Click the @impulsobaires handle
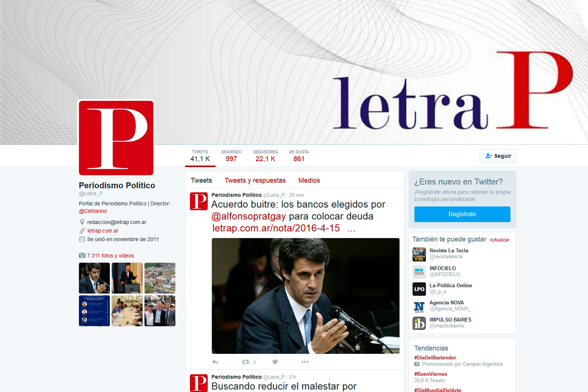 click(x=447, y=326)
